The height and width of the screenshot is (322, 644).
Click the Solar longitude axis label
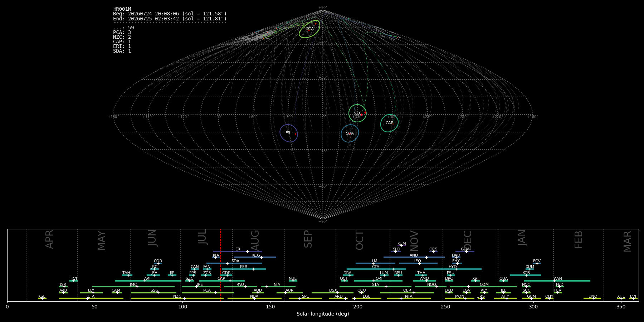pos(323,314)
